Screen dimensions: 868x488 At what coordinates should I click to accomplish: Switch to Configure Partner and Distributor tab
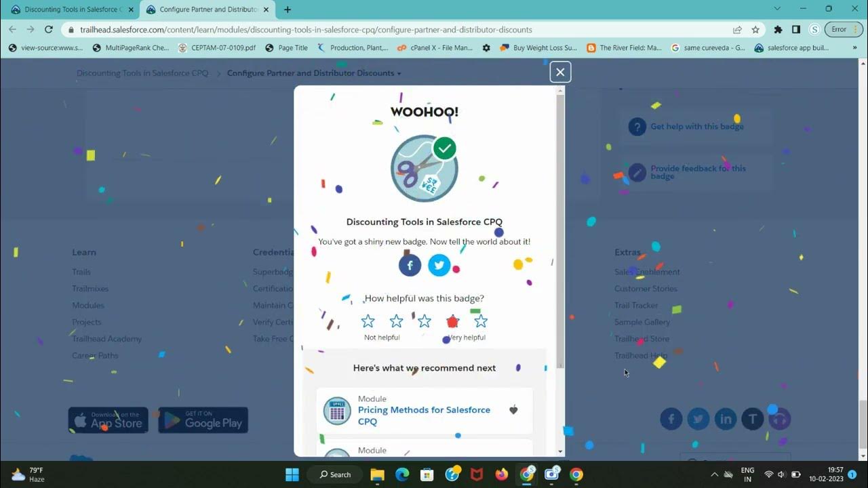(207, 9)
